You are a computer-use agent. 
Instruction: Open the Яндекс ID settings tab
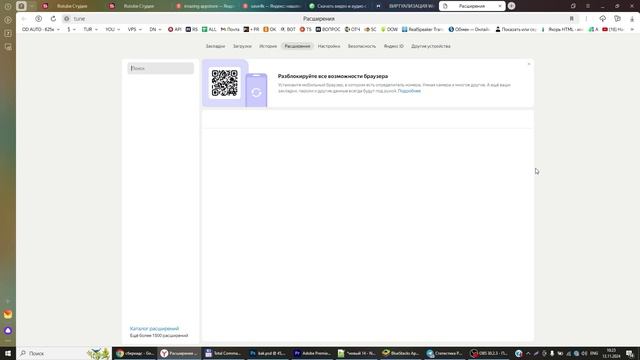[393, 46]
